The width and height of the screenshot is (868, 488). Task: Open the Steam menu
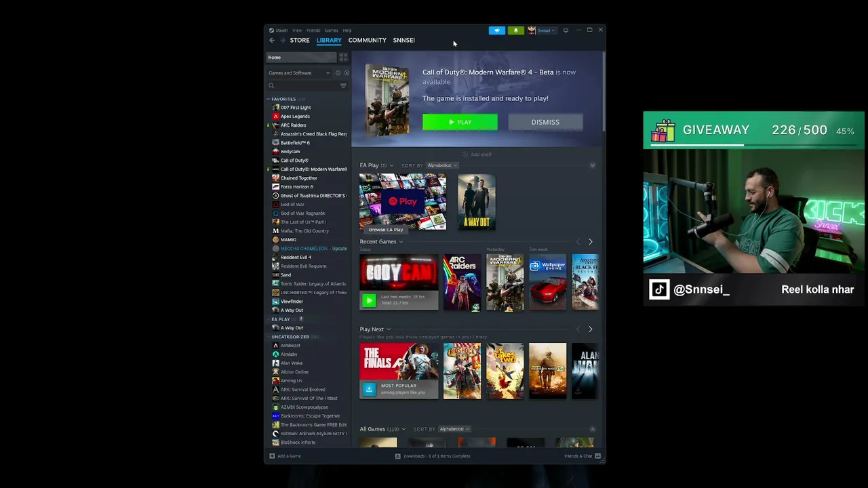[x=281, y=30]
